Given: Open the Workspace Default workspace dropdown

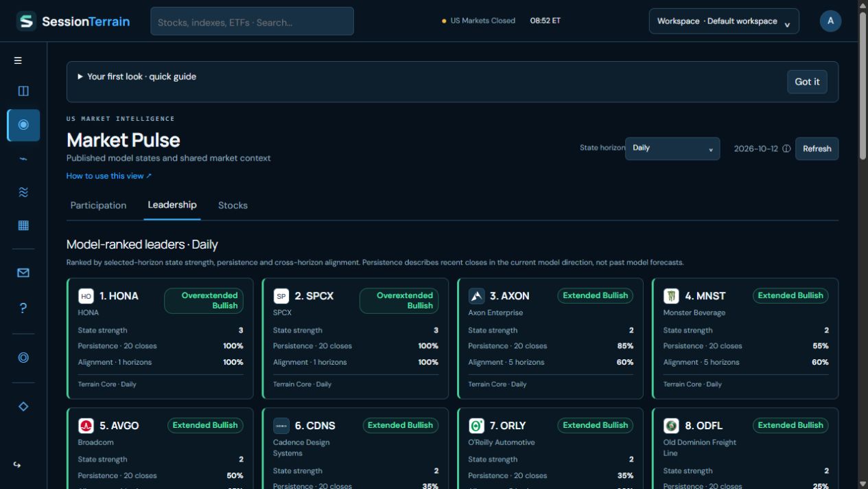Looking at the screenshot, I should click(x=724, y=21).
